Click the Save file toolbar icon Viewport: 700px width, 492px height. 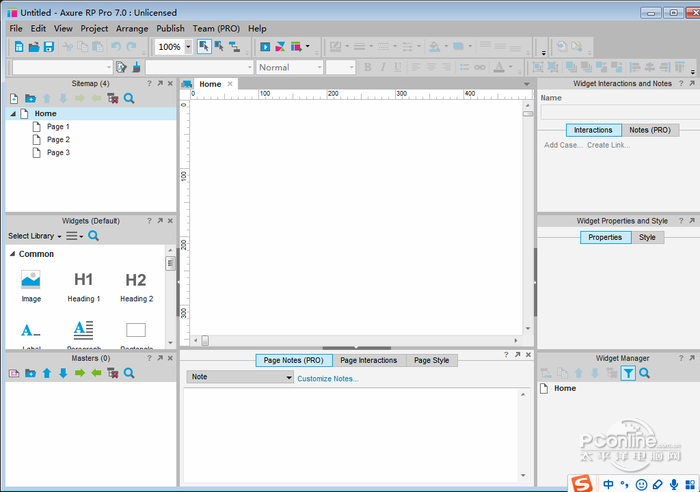[x=48, y=47]
